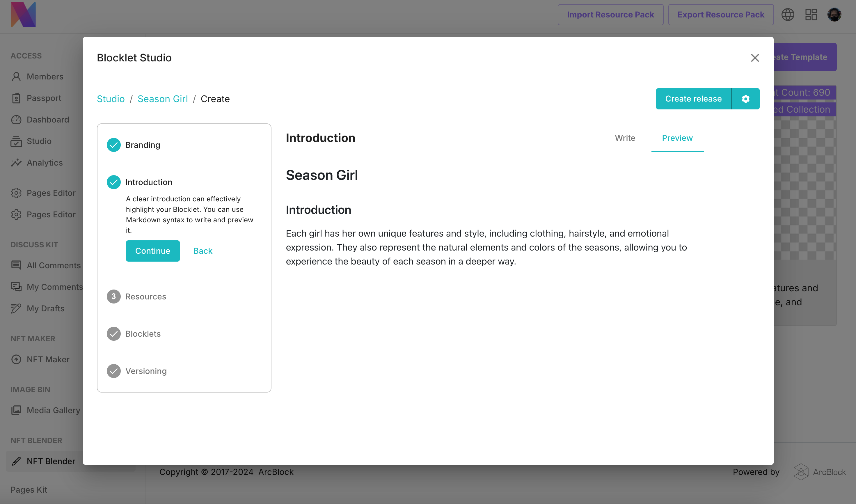856x504 pixels.
Task: Click the globe language icon
Action: (787, 15)
